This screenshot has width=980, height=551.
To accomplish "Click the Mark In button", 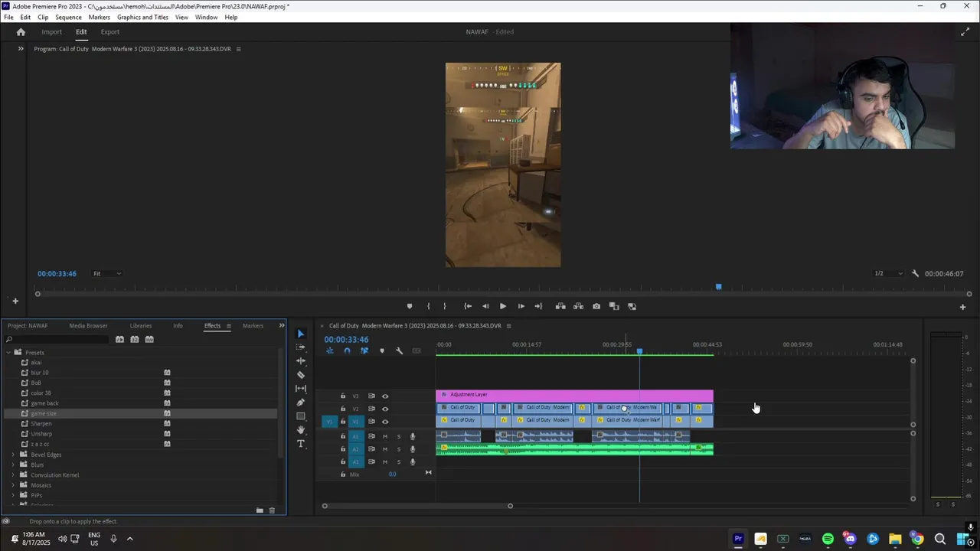I will [428, 306].
